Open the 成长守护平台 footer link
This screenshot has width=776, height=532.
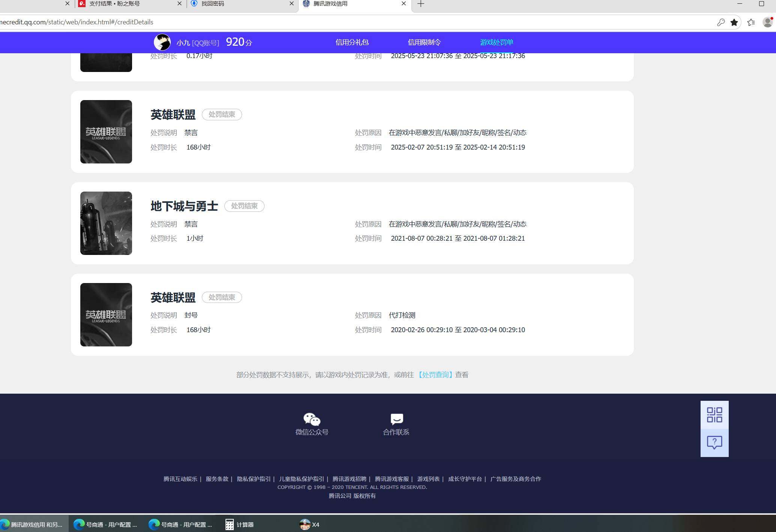coord(465,479)
